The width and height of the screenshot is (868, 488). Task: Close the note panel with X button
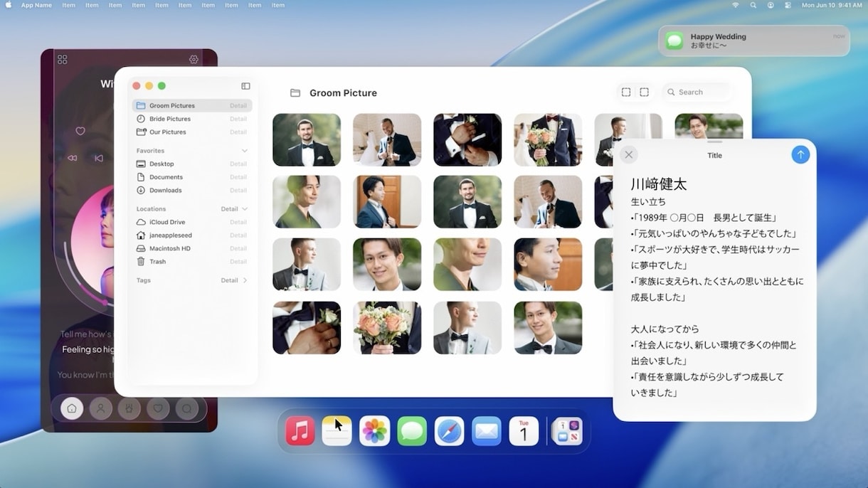tap(628, 155)
